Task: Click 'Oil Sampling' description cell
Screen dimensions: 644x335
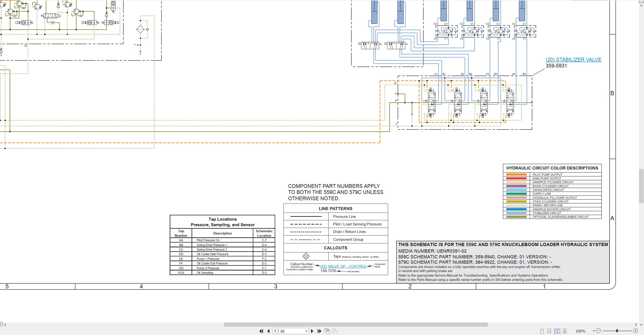Action: (x=222, y=273)
